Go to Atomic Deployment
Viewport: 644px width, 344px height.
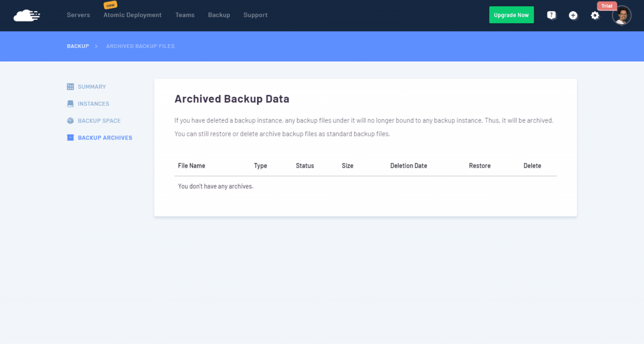click(132, 15)
